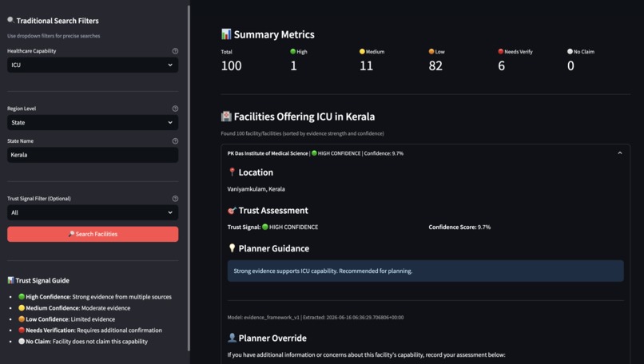
Task: Click the Low count 82
Action: [x=435, y=65]
